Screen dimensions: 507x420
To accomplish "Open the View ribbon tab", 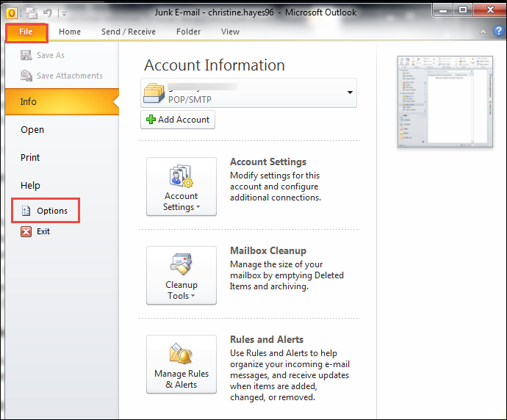I will click(x=230, y=32).
